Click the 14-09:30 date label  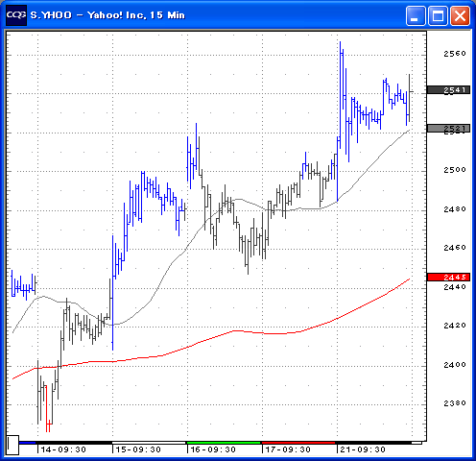point(63,449)
